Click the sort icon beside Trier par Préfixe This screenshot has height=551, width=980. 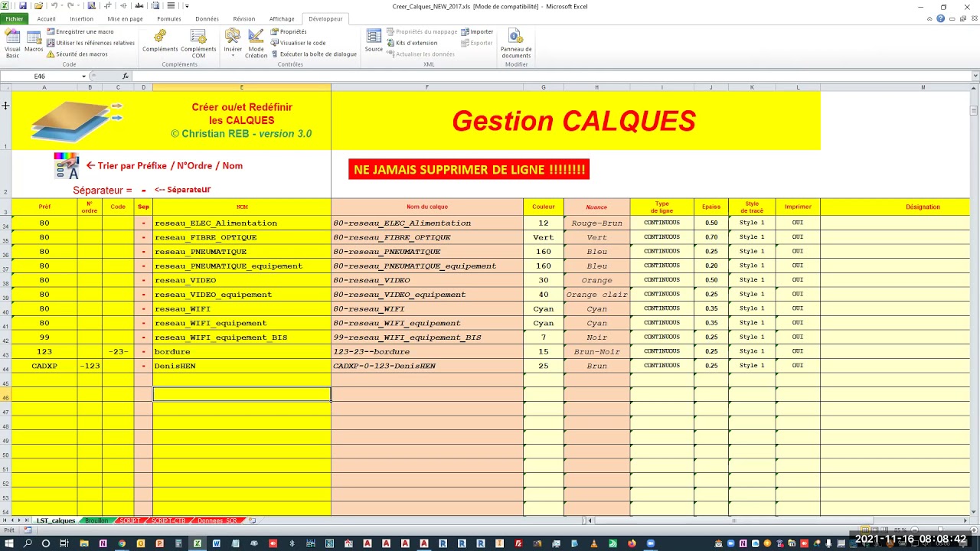tap(67, 166)
